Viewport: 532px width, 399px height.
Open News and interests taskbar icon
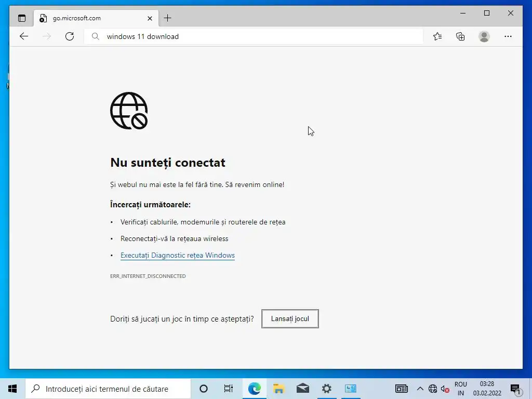coord(402,389)
